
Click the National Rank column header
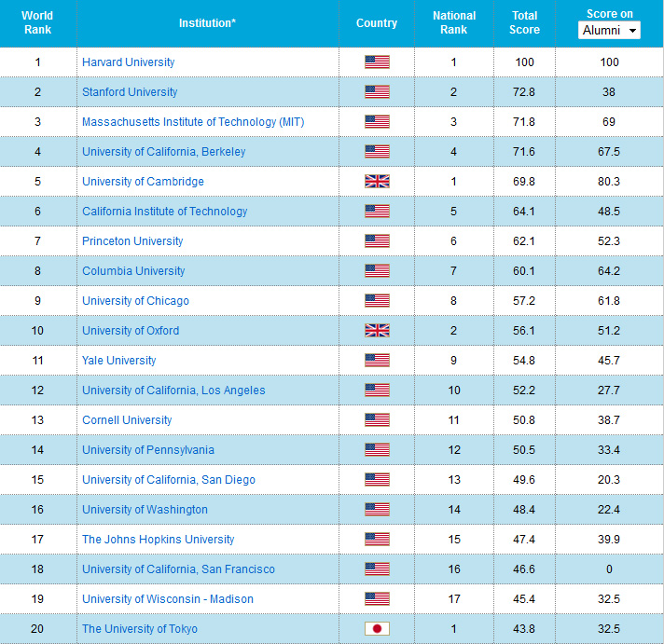pyautogui.click(x=454, y=22)
